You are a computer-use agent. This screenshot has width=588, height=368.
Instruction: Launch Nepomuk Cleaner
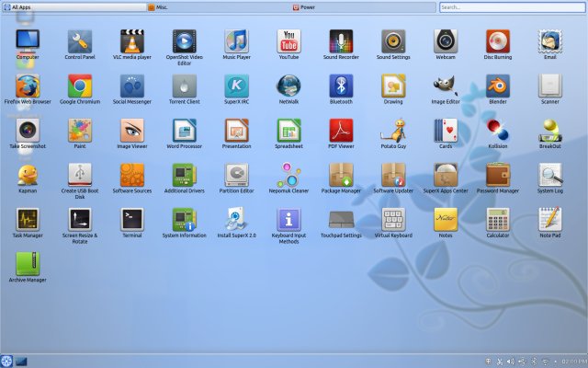point(288,175)
